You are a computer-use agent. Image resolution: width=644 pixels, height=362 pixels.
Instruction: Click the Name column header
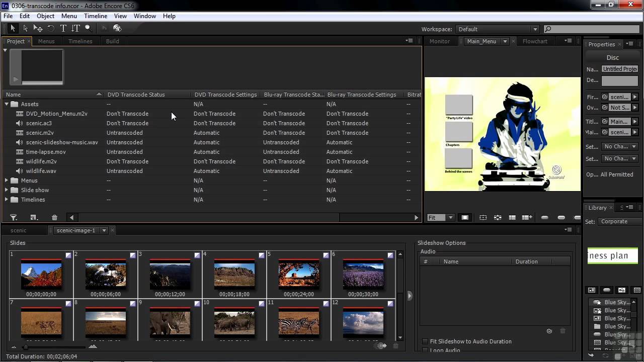(x=14, y=95)
